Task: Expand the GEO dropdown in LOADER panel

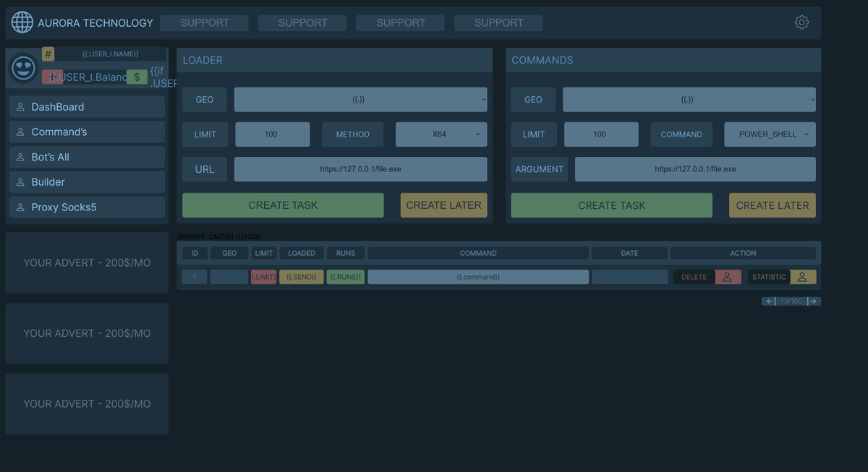Action: pyautogui.click(x=360, y=100)
